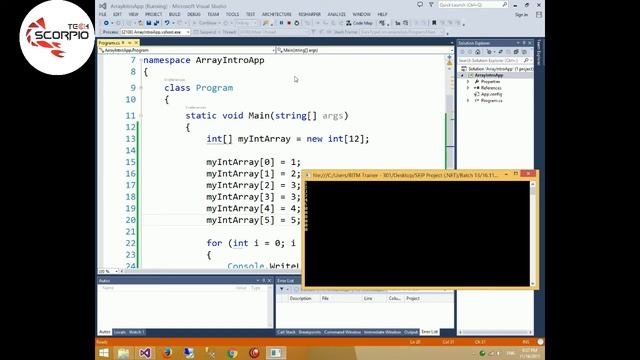The width and height of the screenshot is (640, 360).
Task: Switch to the Immediate Window tab
Action: (x=382, y=332)
